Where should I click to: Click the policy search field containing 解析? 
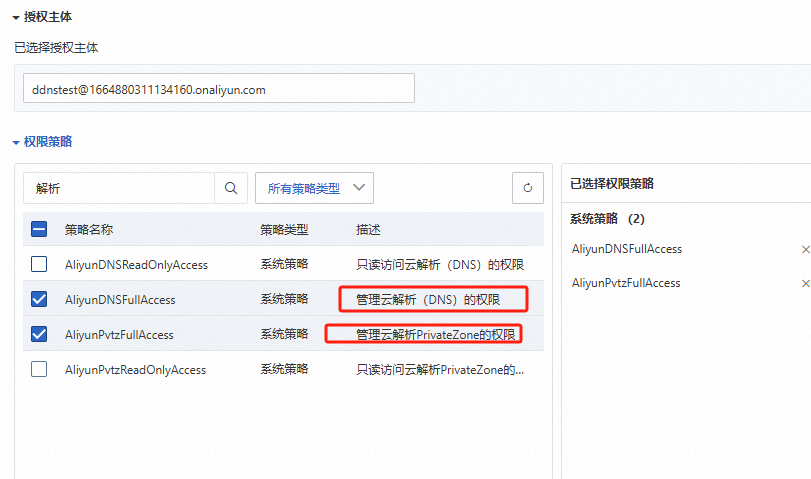(x=119, y=188)
